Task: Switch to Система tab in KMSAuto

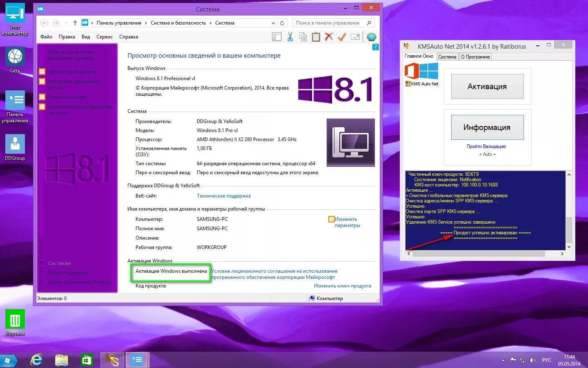Action: 447,57
